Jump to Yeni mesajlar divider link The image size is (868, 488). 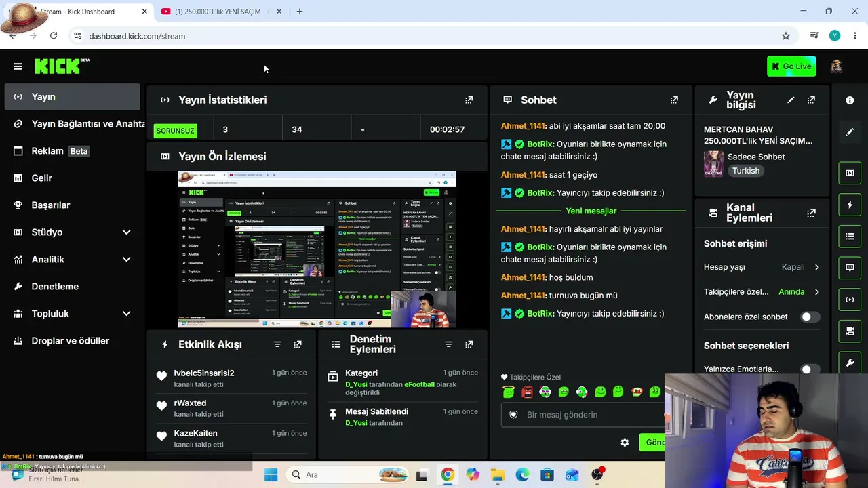[x=591, y=211]
